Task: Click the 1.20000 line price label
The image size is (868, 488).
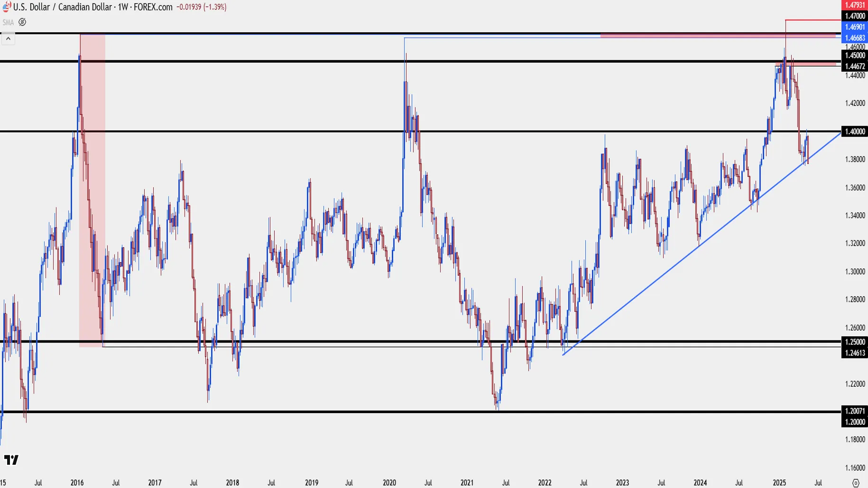Action: pos(855,422)
